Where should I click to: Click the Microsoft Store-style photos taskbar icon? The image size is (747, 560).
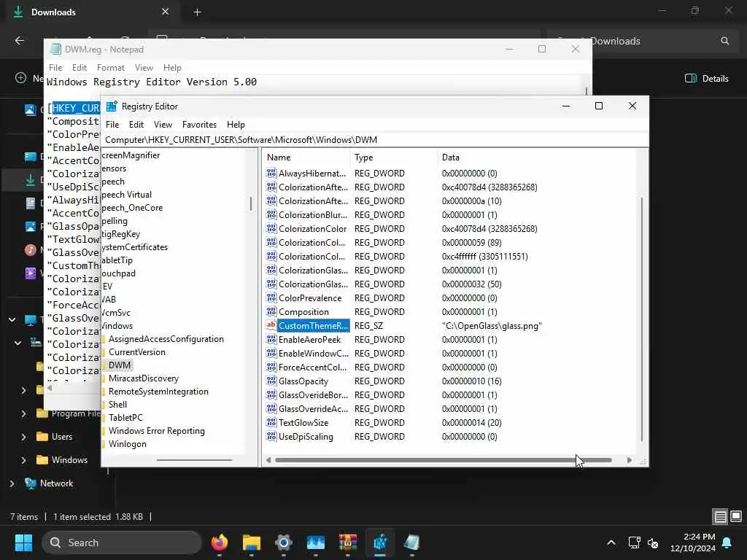click(315, 542)
